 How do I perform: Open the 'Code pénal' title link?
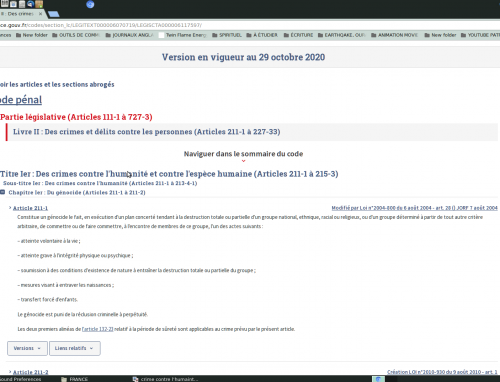tap(21, 100)
